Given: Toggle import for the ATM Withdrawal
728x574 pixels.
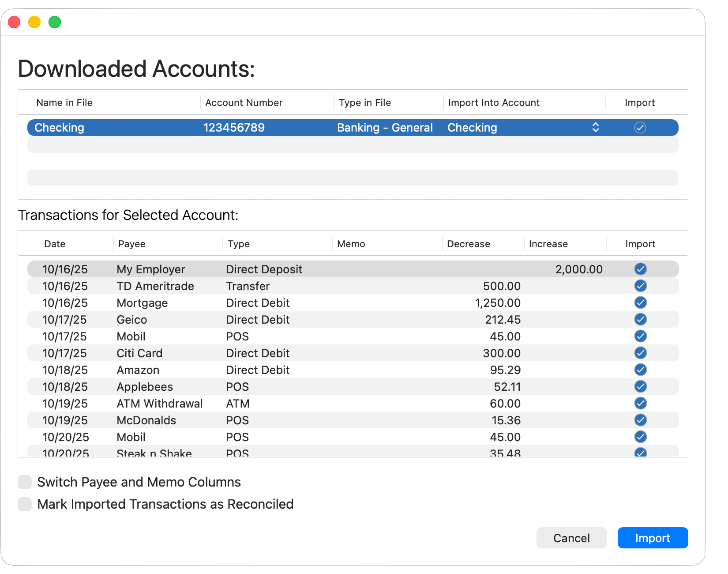Looking at the screenshot, I should pos(640,403).
